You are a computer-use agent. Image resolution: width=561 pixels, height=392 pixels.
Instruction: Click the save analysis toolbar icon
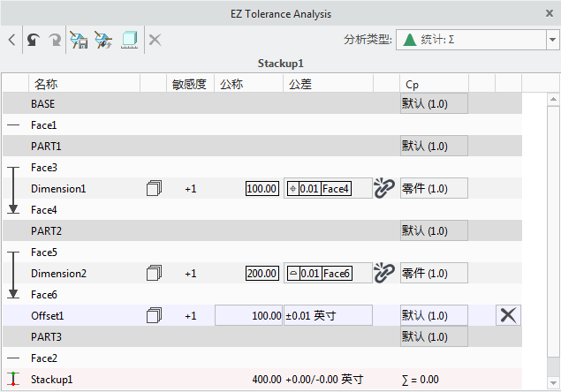click(x=79, y=40)
